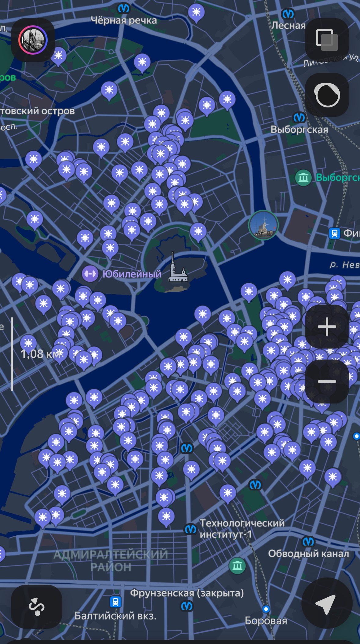Center map on my location arrow
Screen dimensions: 360x644
coord(327,603)
